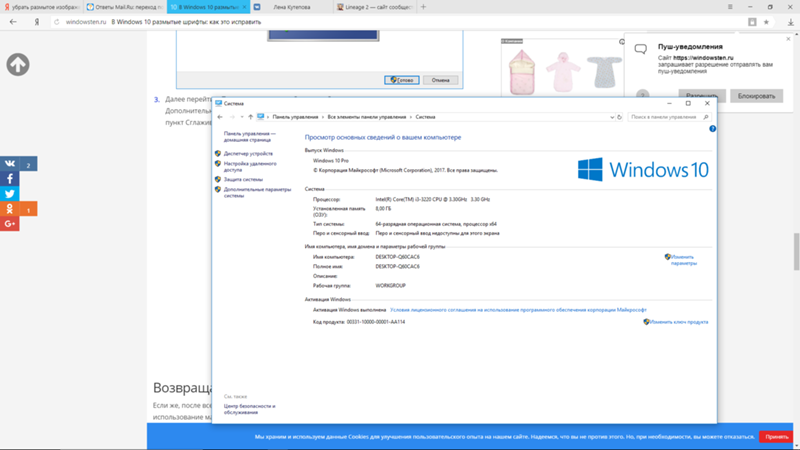Viewport: 800px width, 450px height.
Task: Refresh the System window address bar
Action: 619,117
